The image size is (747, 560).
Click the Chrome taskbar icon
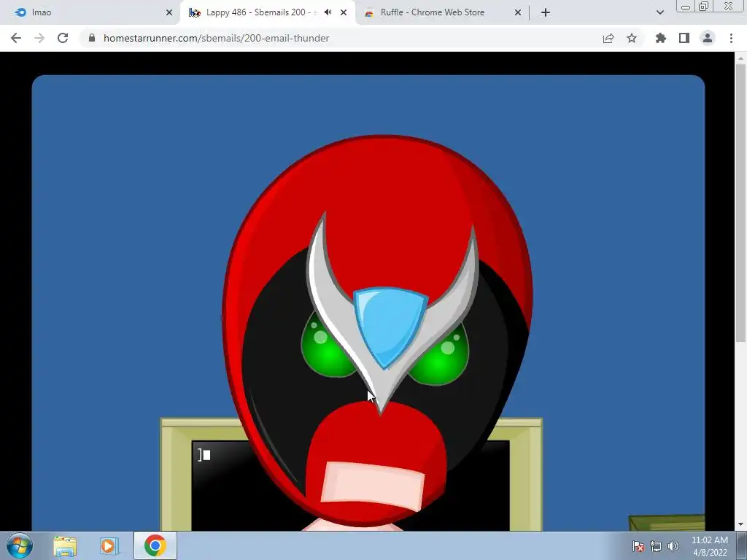[x=155, y=545]
